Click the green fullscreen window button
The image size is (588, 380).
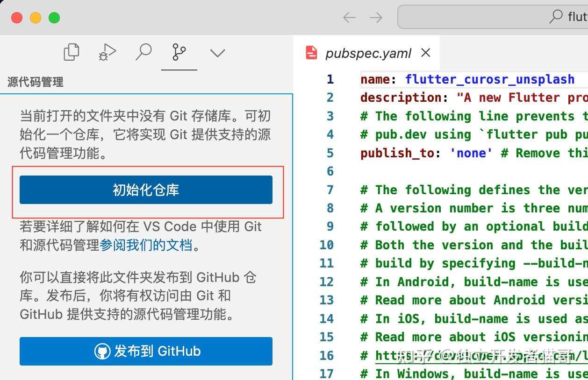click(x=54, y=17)
